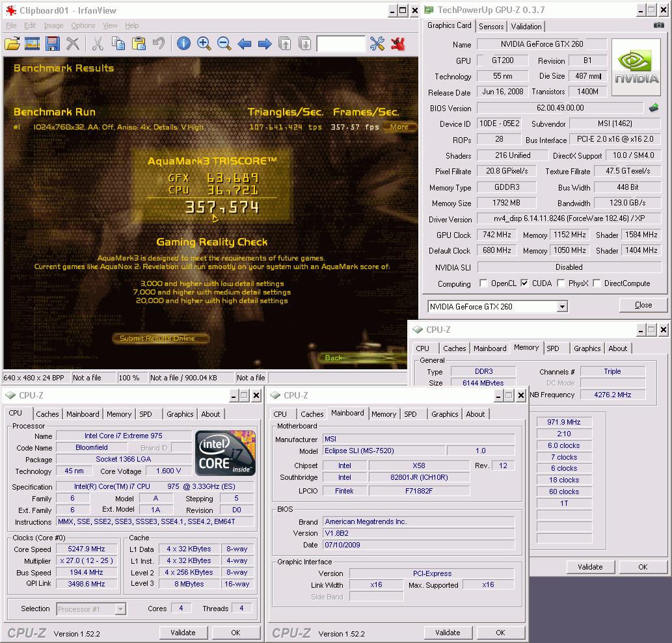Click OK in CPU-Z processor window
Image resolution: width=672 pixels, height=643 pixels.
point(235,633)
